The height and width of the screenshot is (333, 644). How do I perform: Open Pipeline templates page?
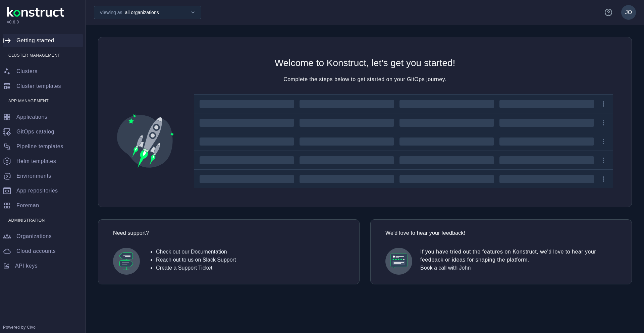(43, 147)
